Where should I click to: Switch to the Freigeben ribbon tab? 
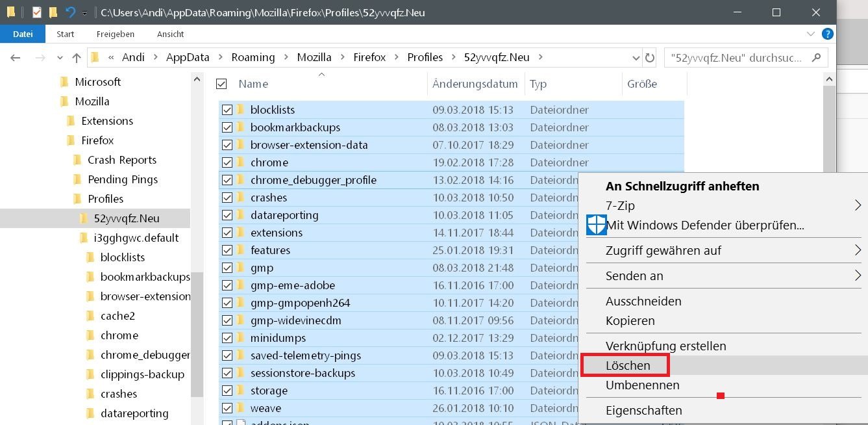pos(116,34)
